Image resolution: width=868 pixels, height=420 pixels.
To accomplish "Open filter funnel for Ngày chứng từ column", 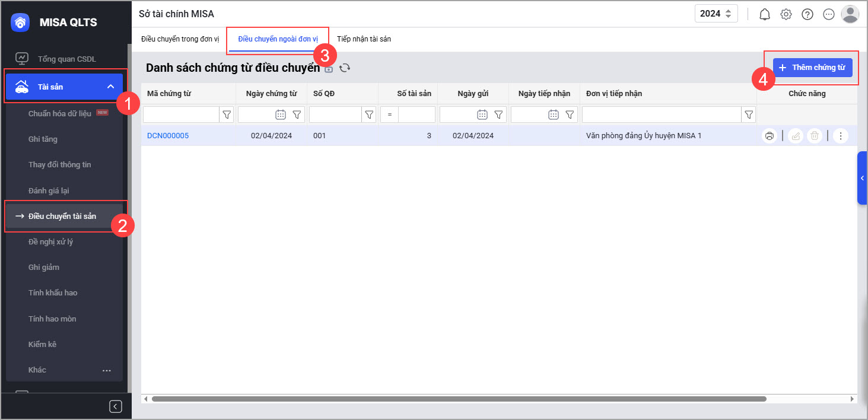I will point(297,114).
